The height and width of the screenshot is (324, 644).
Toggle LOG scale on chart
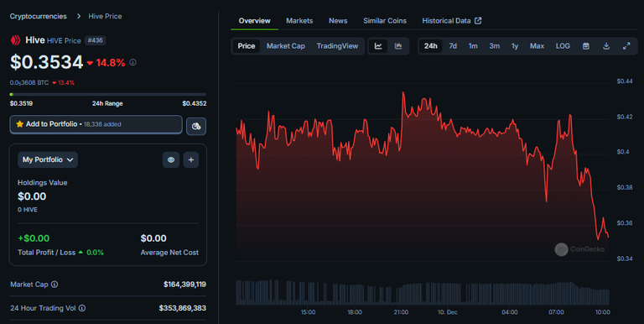(563, 46)
